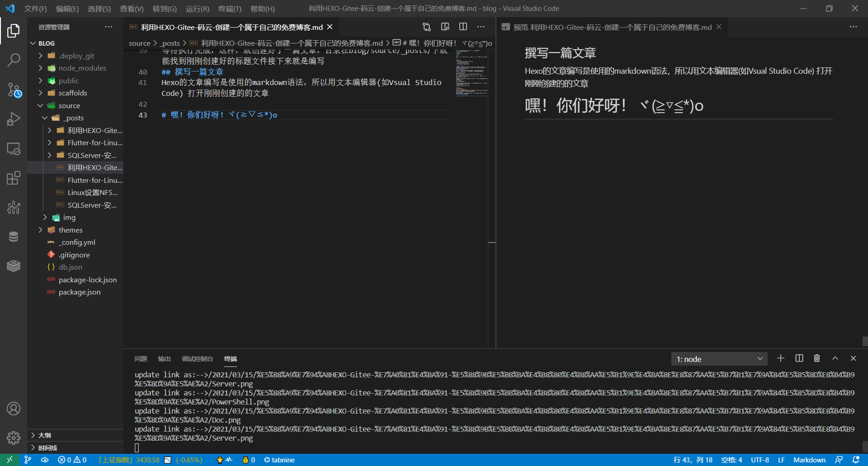Click the remote window indicator in the status bar

9,460
